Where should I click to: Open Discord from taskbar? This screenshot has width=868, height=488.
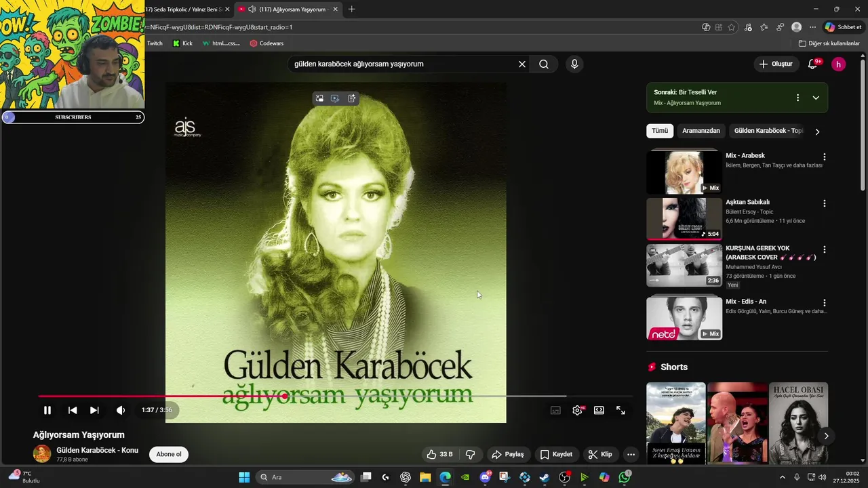(x=485, y=477)
